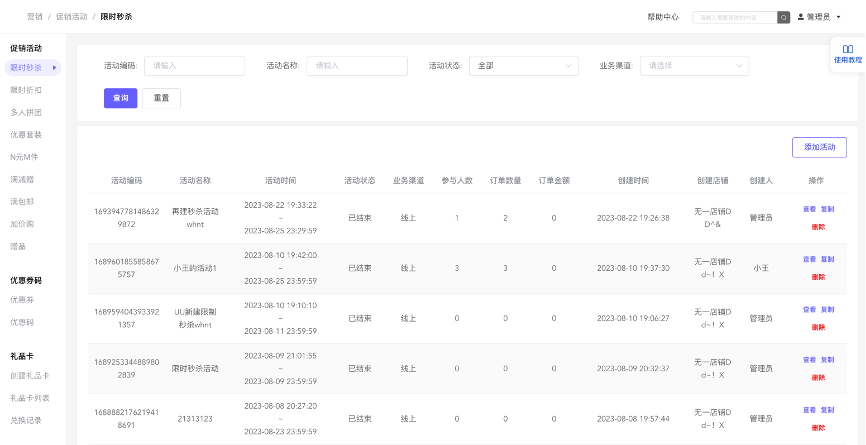Open 多人拼团 from the sidebar menu
The height and width of the screenshot is (445, 866).
(x=27, y=112)
